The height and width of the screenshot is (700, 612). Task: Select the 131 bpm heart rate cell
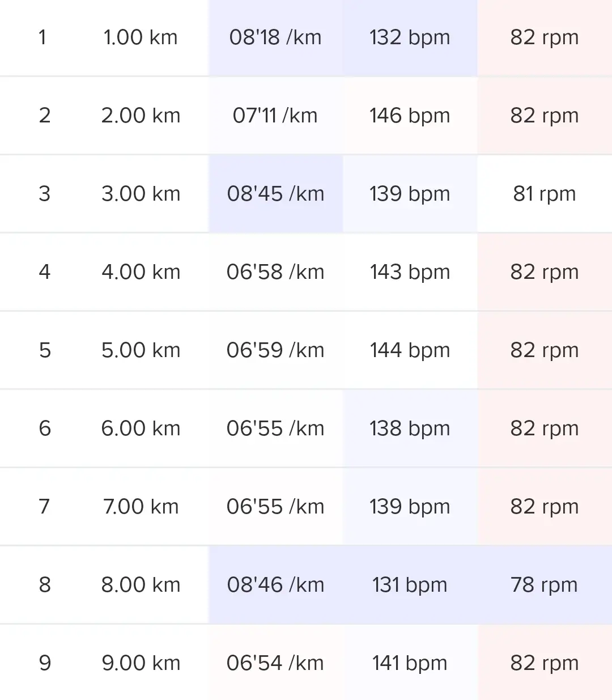(410, 585)
